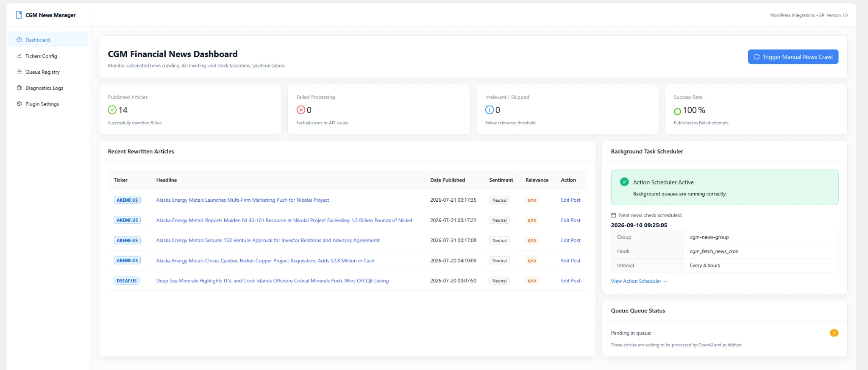Click the DSEAF.US ticker badge

point(127,281)
